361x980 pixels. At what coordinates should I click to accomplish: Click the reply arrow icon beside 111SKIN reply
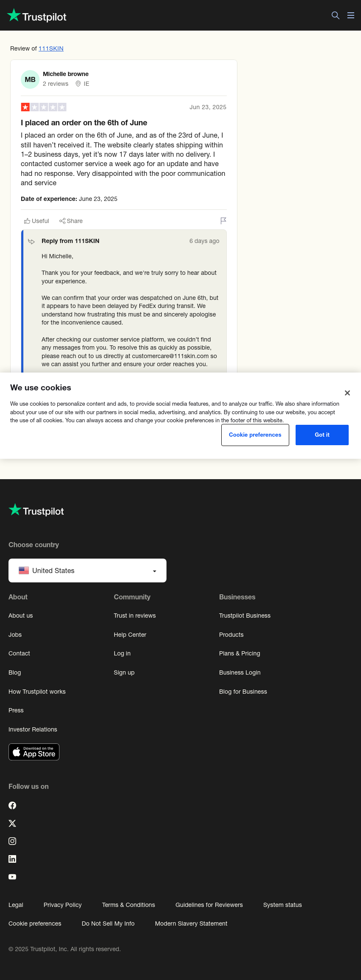click(x=31, y=241)
